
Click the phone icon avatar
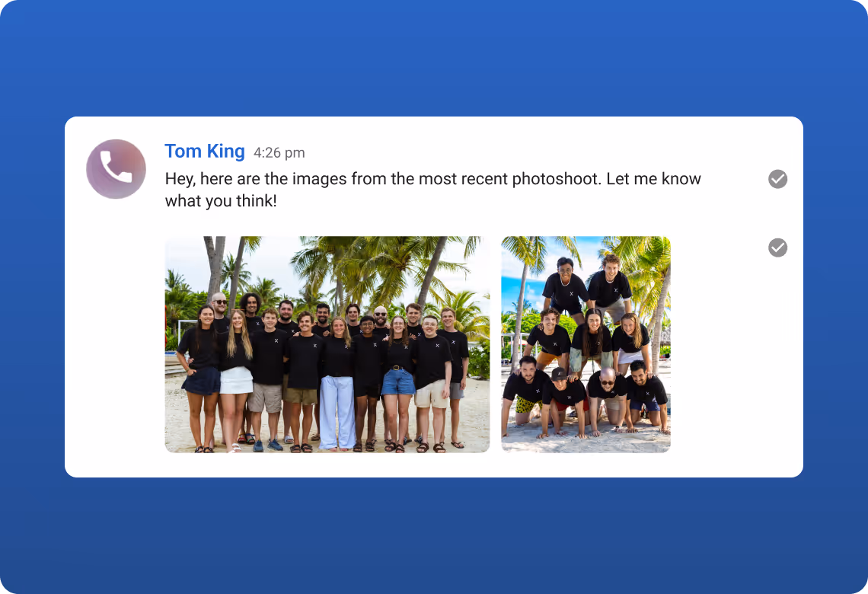tap(116, 169)
